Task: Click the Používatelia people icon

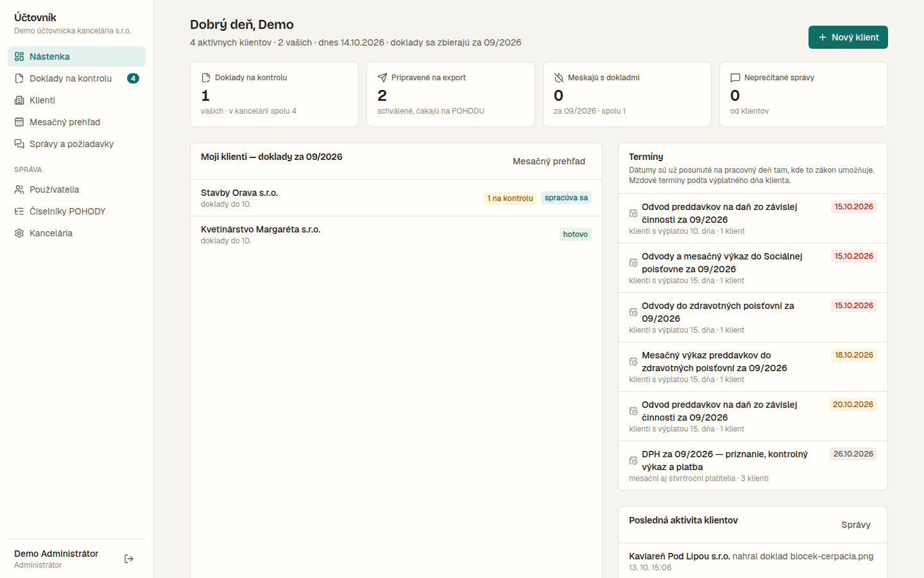Action: point(19,189)
